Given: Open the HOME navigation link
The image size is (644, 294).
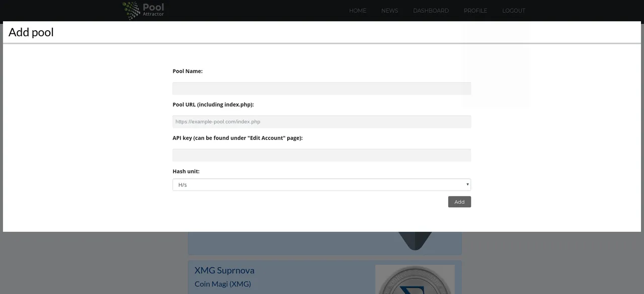Looking at the screenshot, I should tap(358, 11).
